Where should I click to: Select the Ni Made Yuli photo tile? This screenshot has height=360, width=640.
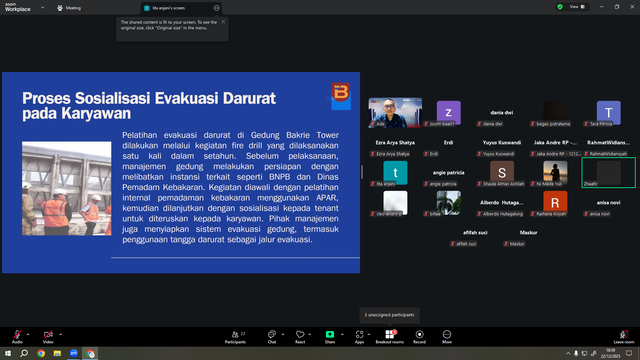[555, 173]
